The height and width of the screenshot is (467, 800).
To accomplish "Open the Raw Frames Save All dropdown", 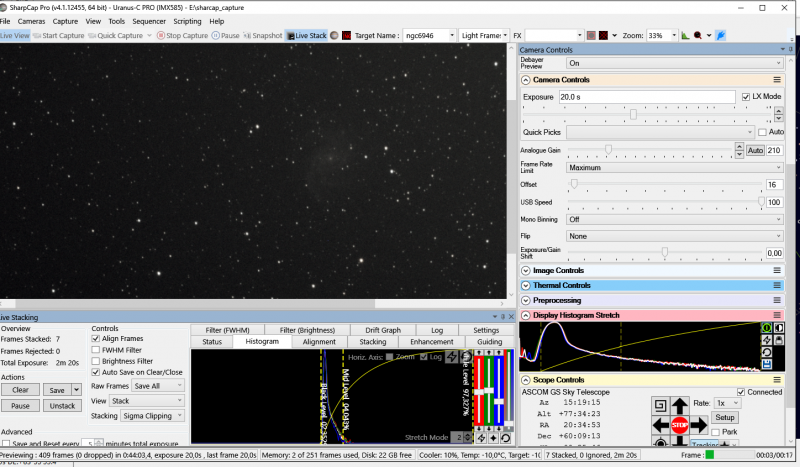I will tap(158, 386).
